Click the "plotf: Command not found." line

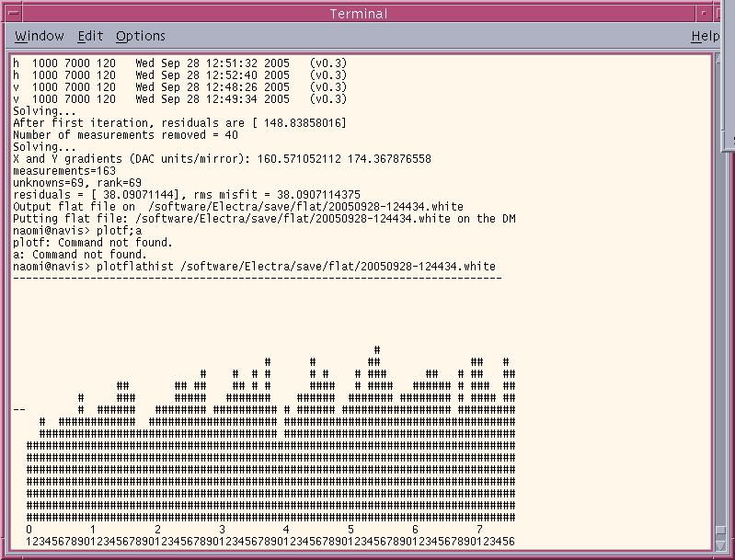(x=79, y=243)
